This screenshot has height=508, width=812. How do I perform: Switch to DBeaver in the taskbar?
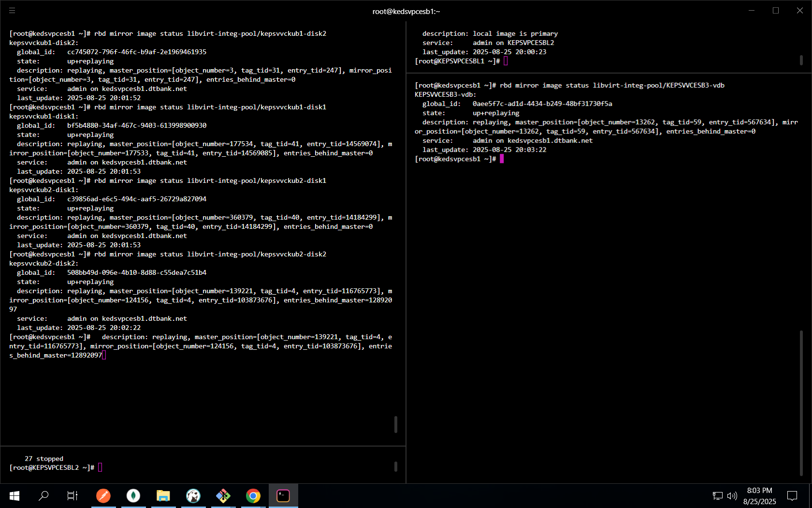click(x=193, y=495)
